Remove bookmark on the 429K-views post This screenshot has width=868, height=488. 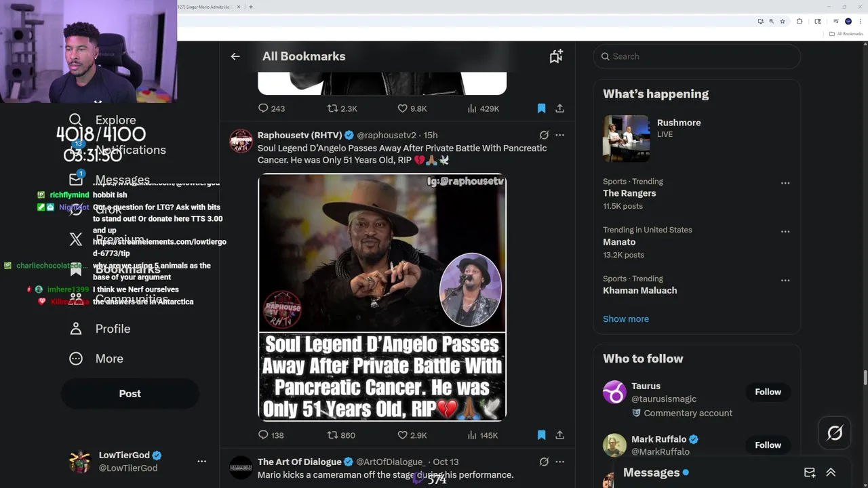[x=541, y=108]
